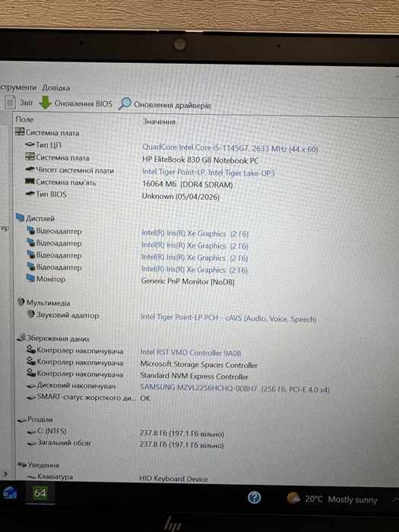Click the left panel scroll arrow

point(5,473)
